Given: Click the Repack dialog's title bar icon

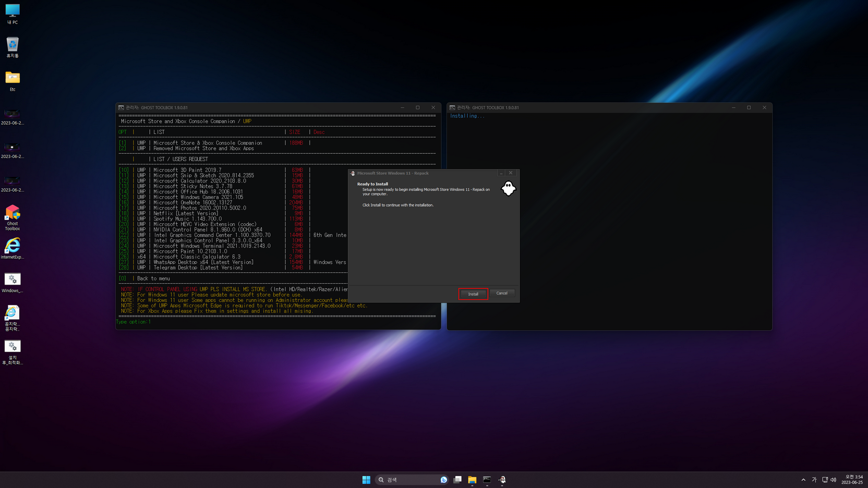Looking at the screenshot, I should point(353,173).
